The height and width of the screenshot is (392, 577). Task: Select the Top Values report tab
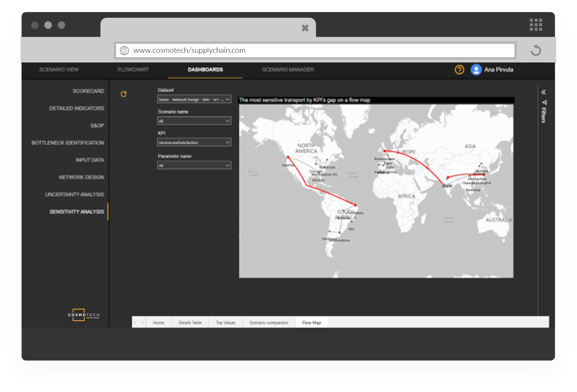tap(225, 322)
